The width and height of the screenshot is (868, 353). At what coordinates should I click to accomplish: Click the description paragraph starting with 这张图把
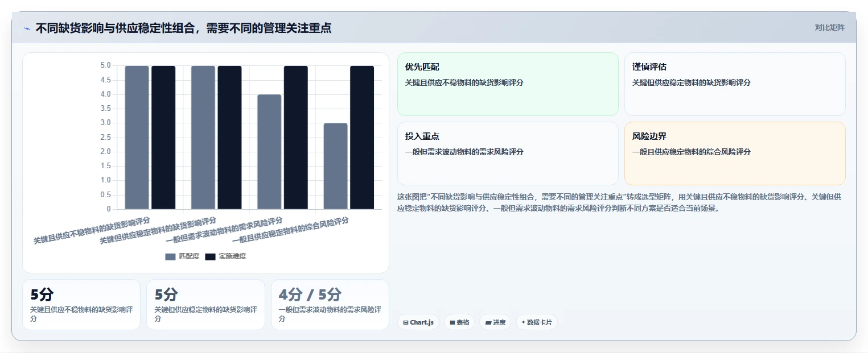click(x=619, y=202)
